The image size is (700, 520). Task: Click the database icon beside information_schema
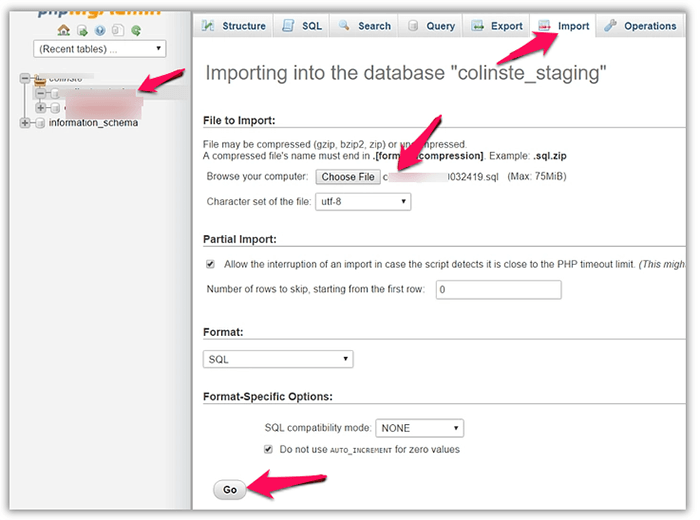pos(40,123)
